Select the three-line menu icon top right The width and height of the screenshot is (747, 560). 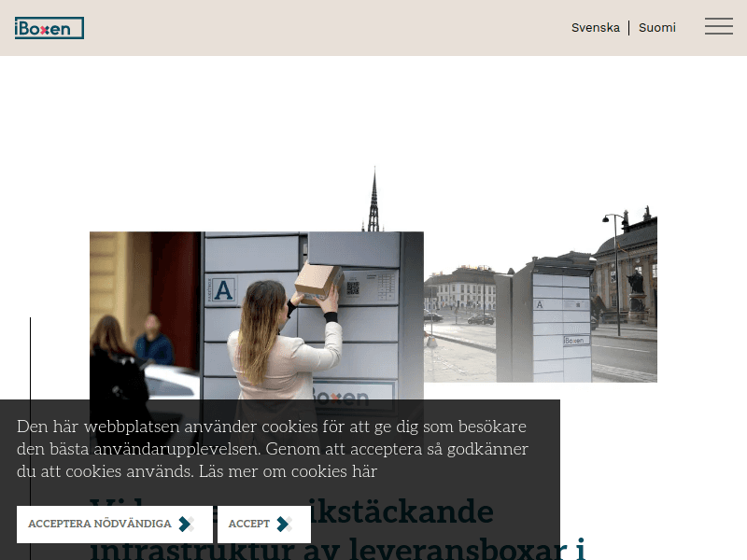pos(719,26)
